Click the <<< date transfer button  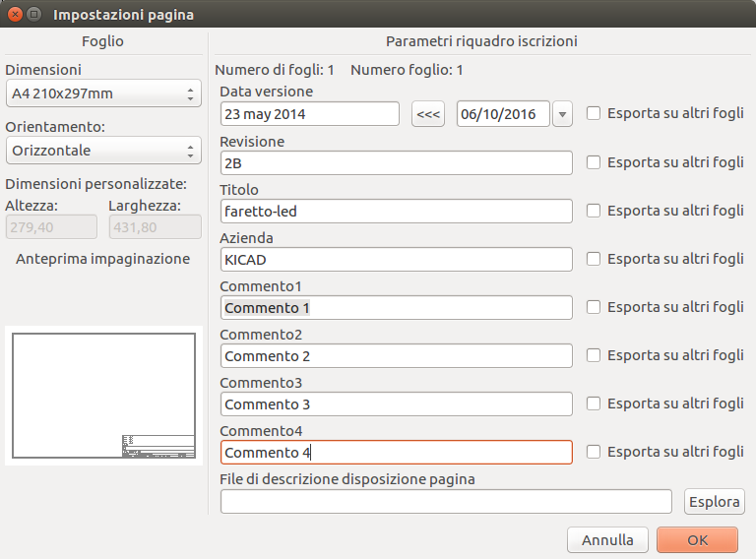428,114
